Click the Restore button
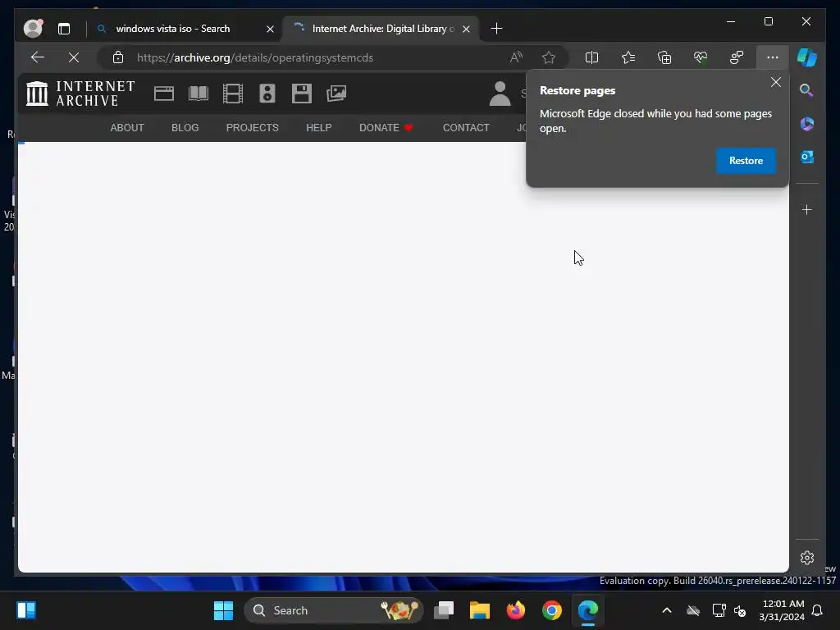 pos(746,161)
